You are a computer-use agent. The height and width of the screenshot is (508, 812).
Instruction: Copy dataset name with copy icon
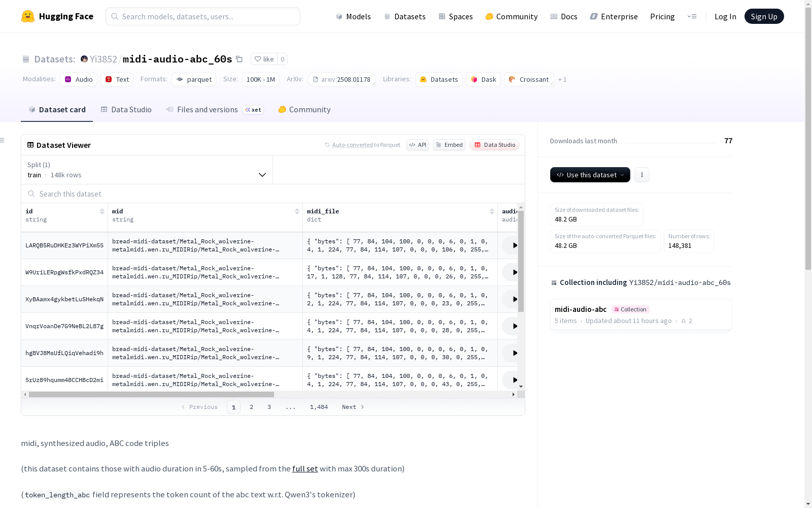(x=239, y=59)
